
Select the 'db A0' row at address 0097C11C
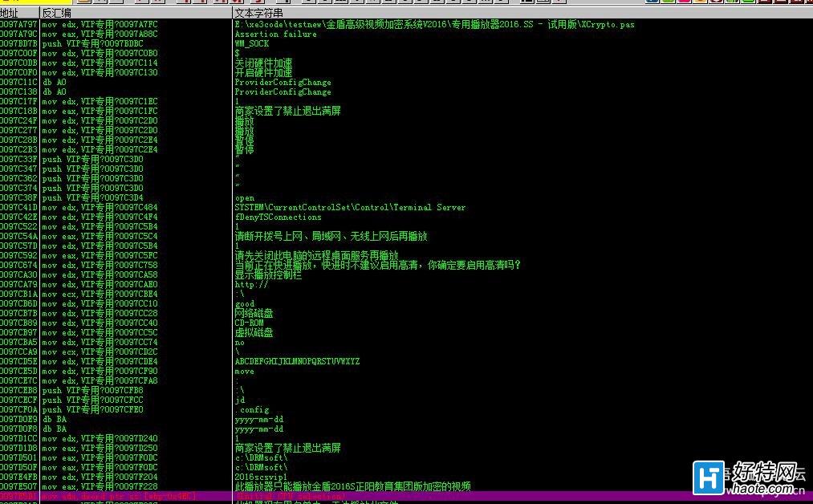(54, 83)
